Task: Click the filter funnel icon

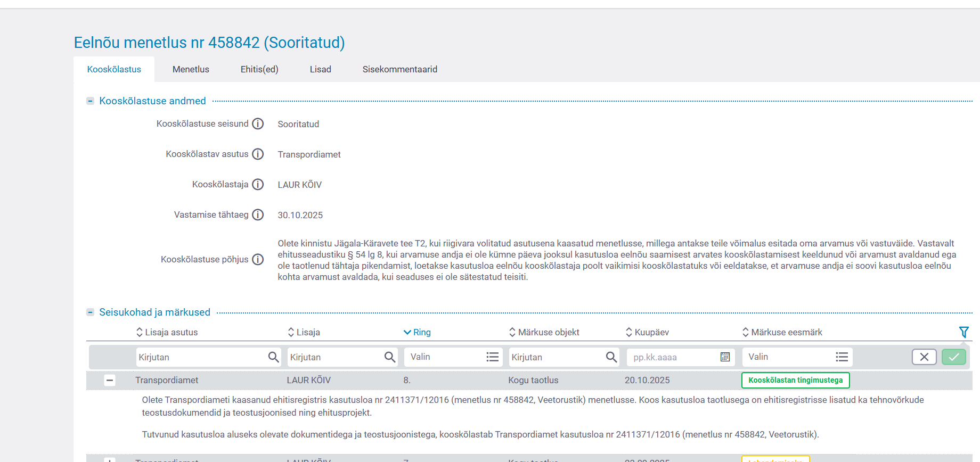Action: point(963,332)
